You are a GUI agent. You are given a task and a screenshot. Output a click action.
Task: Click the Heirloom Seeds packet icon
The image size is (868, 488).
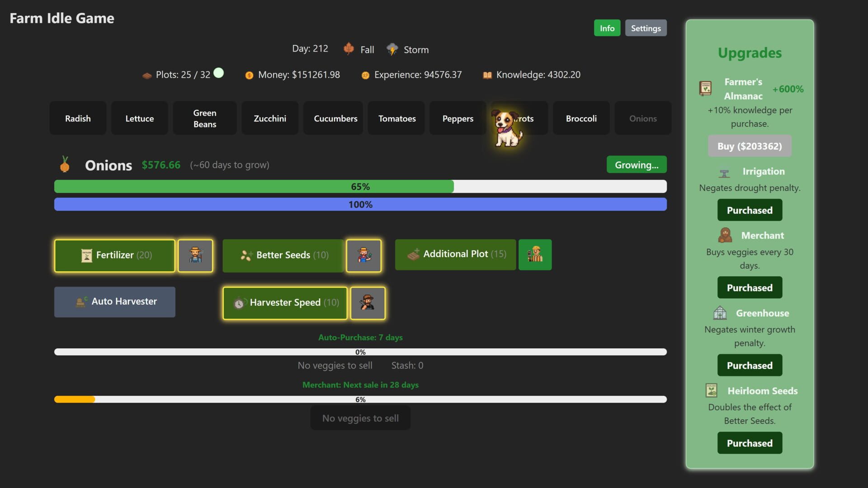(711, 390)
